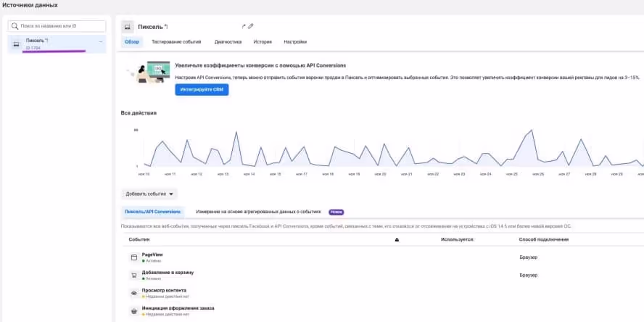Click the Инициация оформления заказа event name
Image resolution: width=644 pixels, height=322 pixels.
(178, 308)
